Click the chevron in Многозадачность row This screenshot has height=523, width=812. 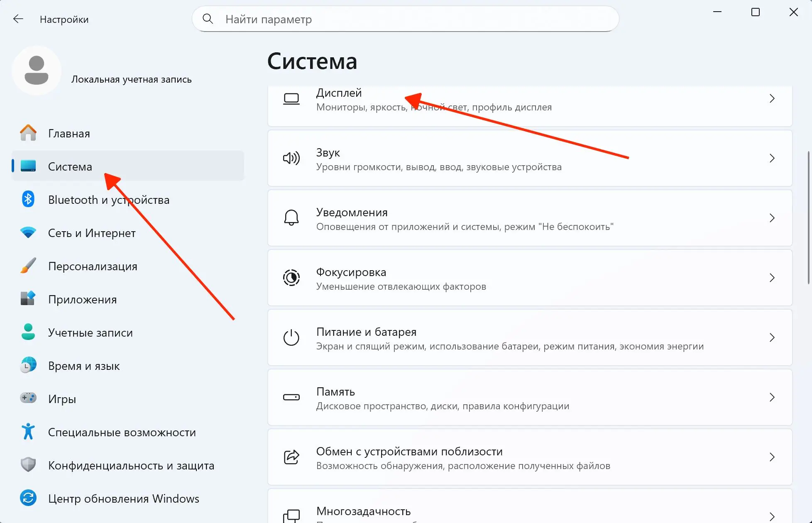(772, 516)
